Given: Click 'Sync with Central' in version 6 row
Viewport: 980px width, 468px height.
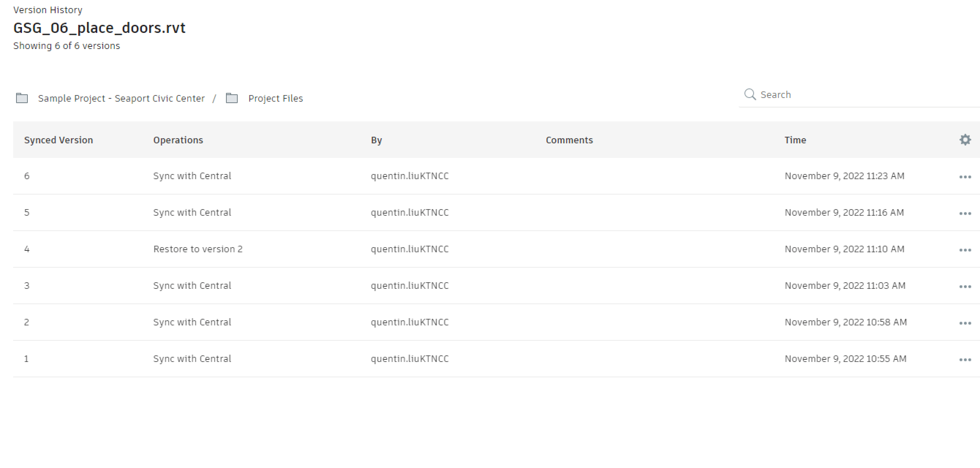Looking at the screenshot, I should pyautogui.click(x=192, y=176).
